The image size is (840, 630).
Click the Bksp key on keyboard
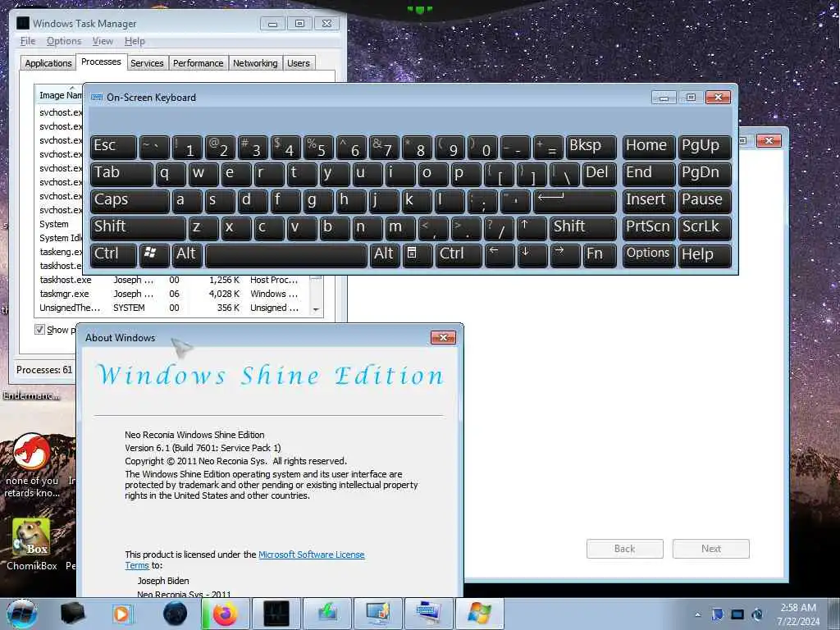pos(591,147)
